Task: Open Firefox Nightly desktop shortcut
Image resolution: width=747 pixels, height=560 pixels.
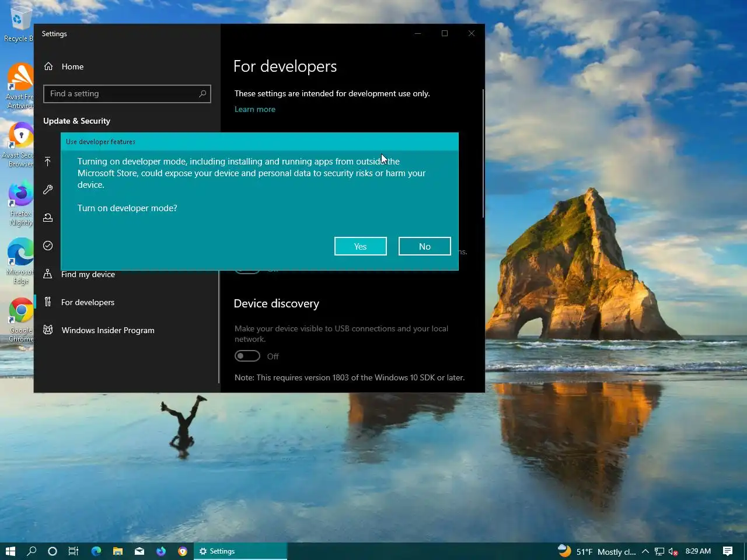Action: (20, 204)
